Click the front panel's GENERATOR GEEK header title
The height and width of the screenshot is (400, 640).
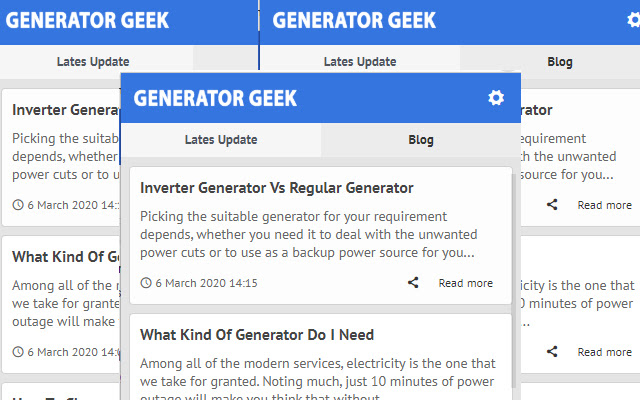pos(215,98)
